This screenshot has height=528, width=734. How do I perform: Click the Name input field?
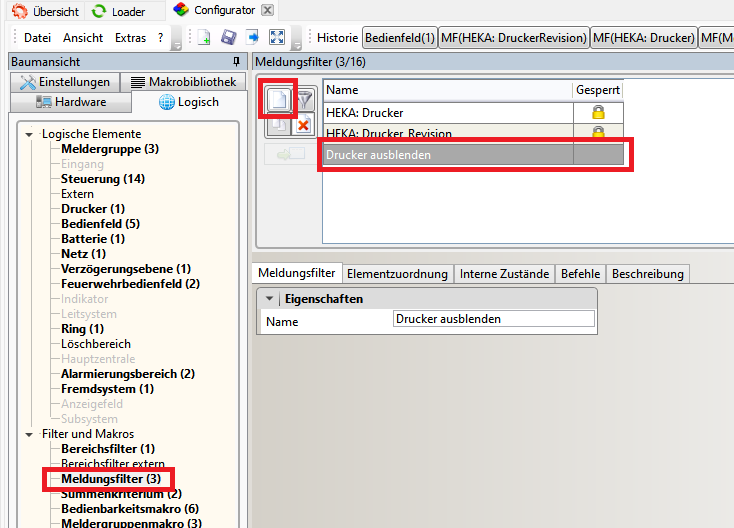pos(494,319)
